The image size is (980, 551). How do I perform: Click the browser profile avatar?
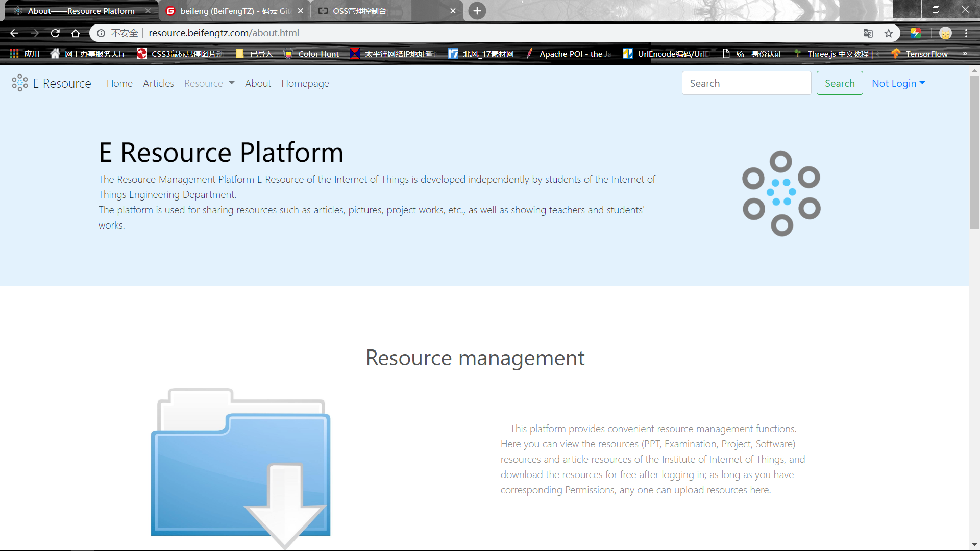[x=946, y=33]
